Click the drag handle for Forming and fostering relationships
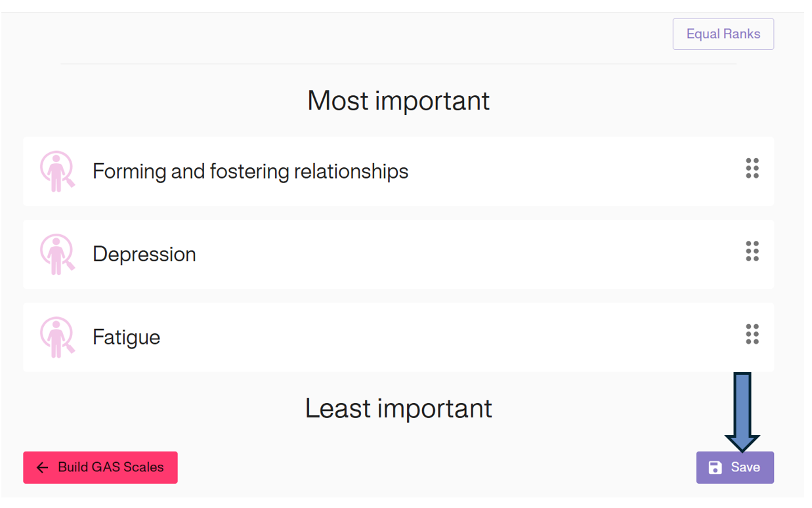Viewport: 812px width, 508px height. point(752,169)
